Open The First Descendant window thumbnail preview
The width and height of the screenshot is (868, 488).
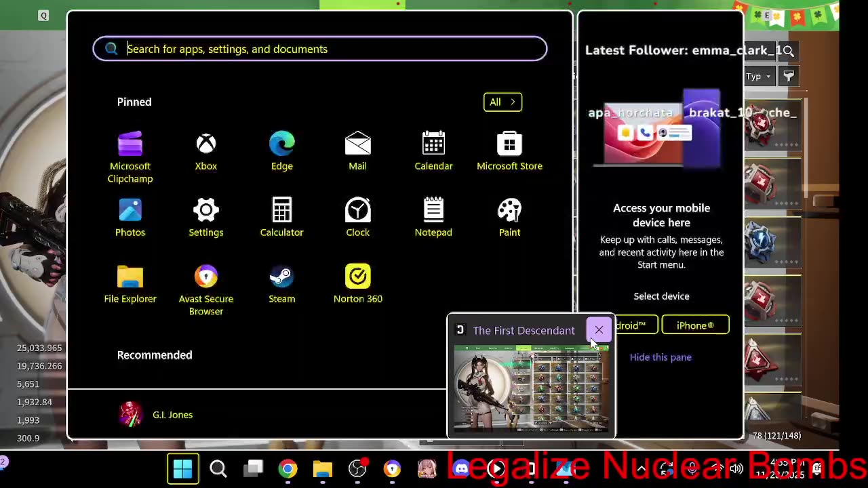click(531, 388)
